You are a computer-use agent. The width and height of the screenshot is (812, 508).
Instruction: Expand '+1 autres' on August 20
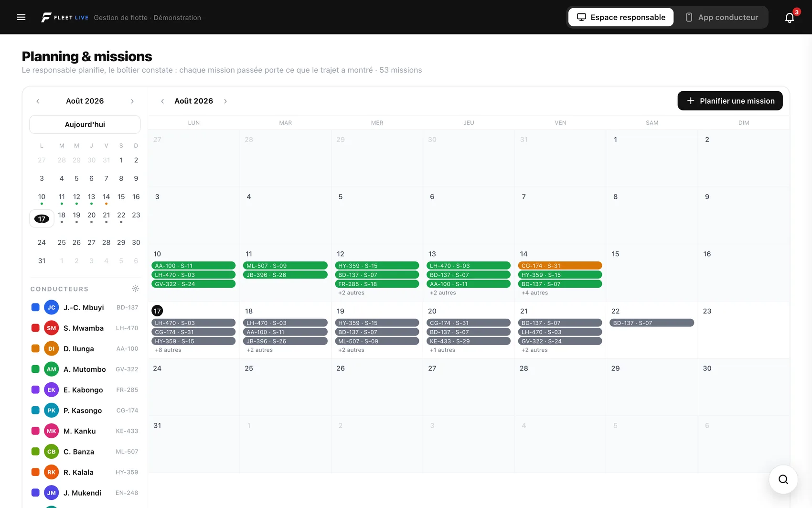[x=443, y=350]
